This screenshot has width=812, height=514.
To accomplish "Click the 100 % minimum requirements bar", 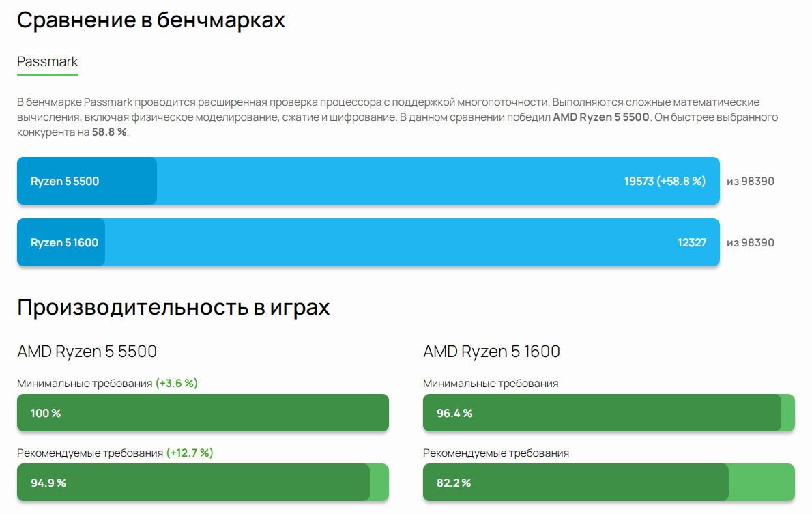I will tap(203, 413).
